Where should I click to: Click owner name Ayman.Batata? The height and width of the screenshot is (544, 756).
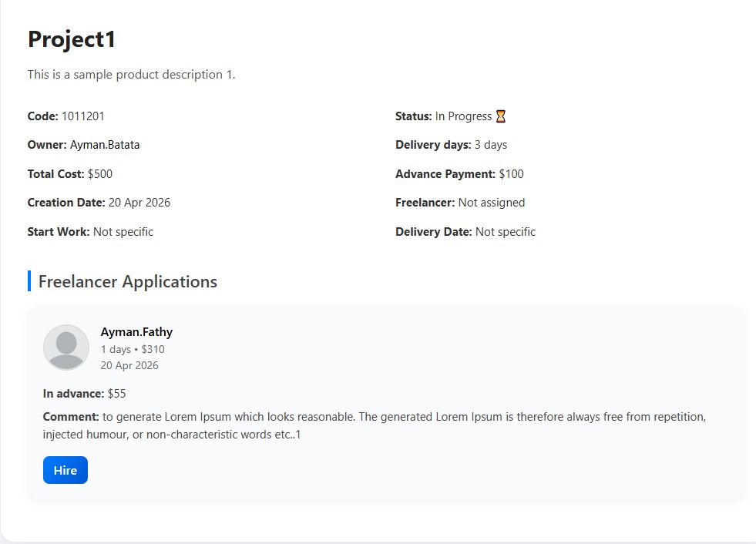tap(105, 145)
